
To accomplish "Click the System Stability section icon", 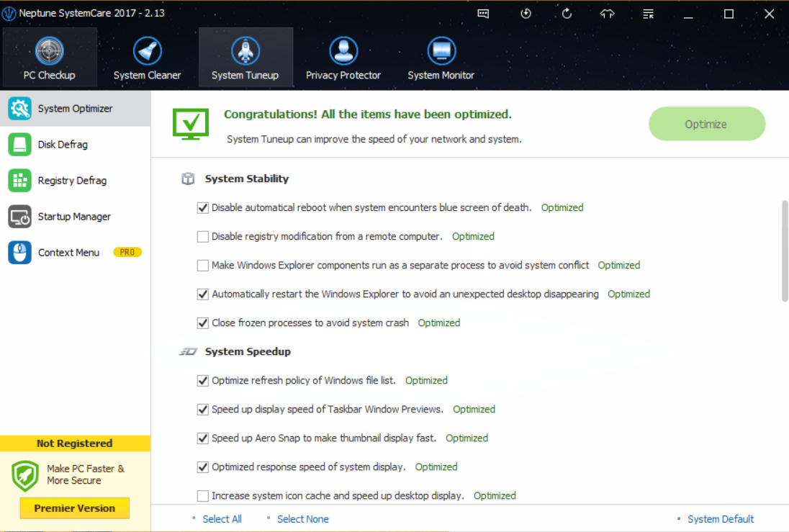I will click(x=188, y=179).
